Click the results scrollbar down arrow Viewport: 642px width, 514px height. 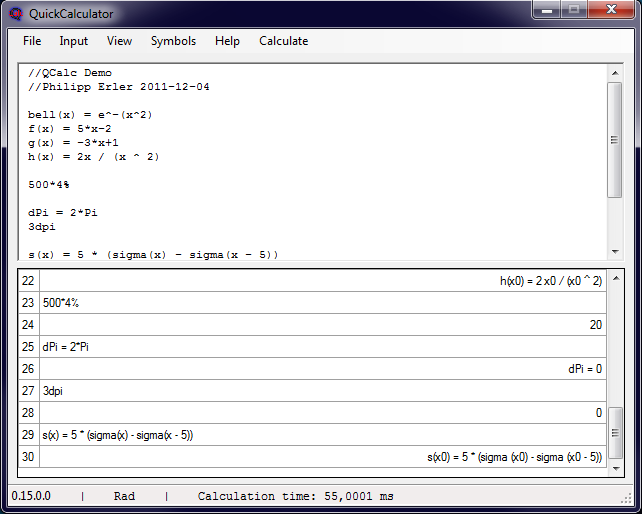616,469
